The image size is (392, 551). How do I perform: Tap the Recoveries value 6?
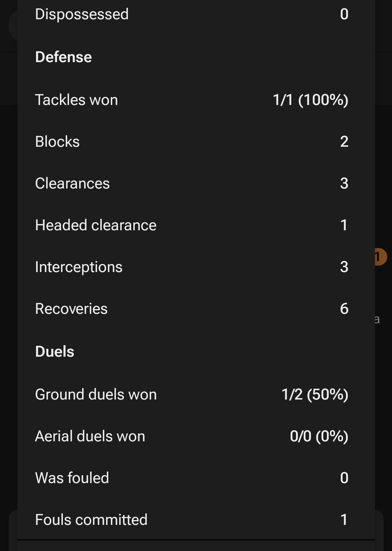pos(344,309)
